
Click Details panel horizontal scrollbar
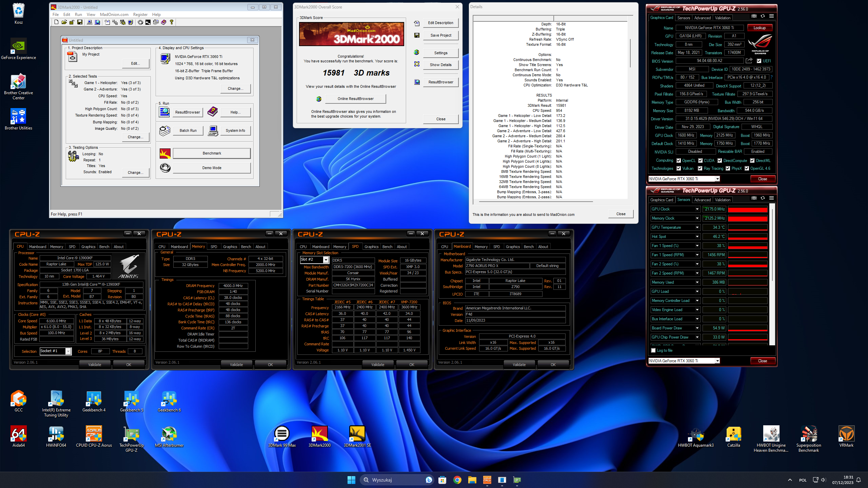536,202
